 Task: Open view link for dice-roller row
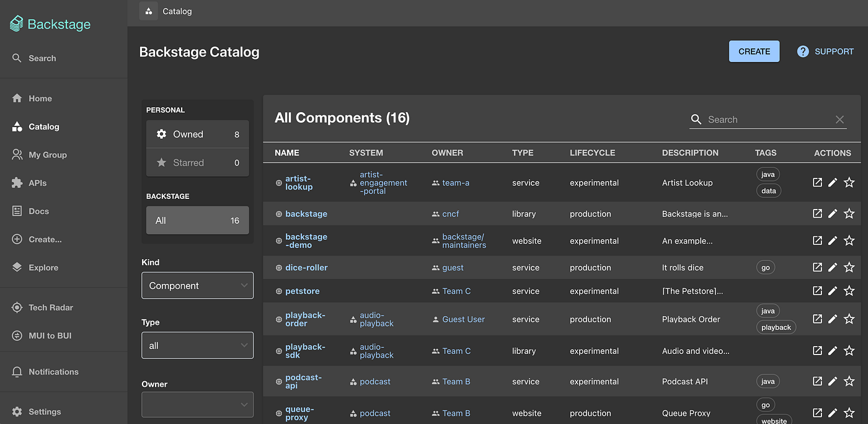(817, 267)
